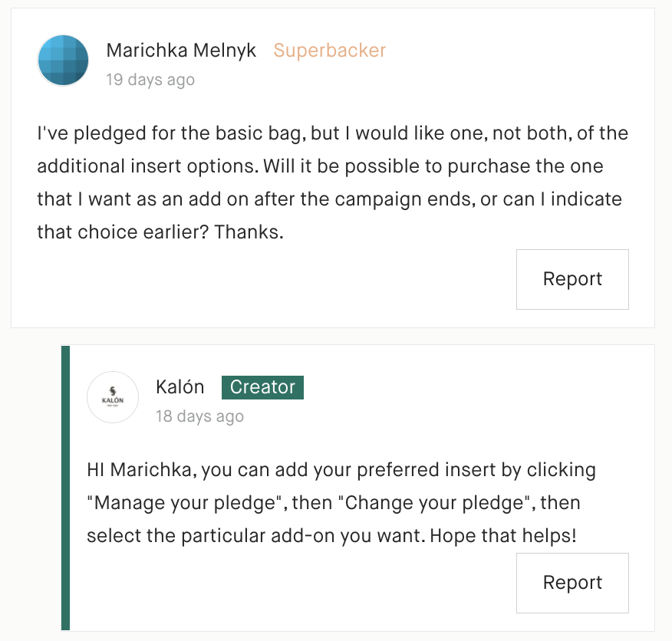Viewport: 672px width, 641px height.
Task: Click the "Change your pledge" quoted text
Action: 434,503
